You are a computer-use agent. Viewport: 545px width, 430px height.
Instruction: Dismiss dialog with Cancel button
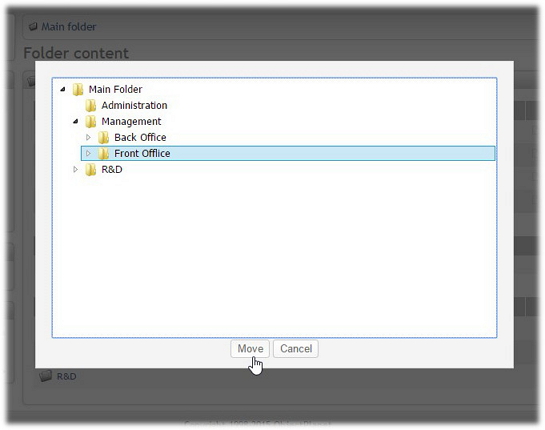click(296, 349)
